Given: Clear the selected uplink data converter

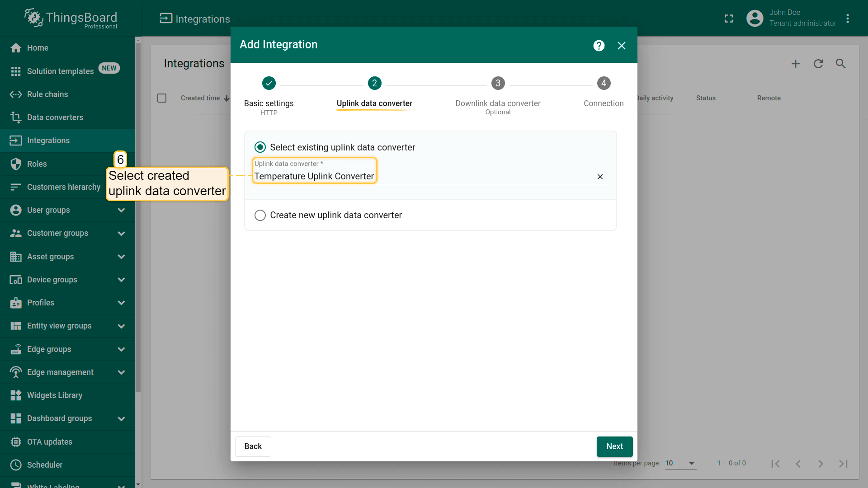Looking at the screenshot, I should coord(600,177).
